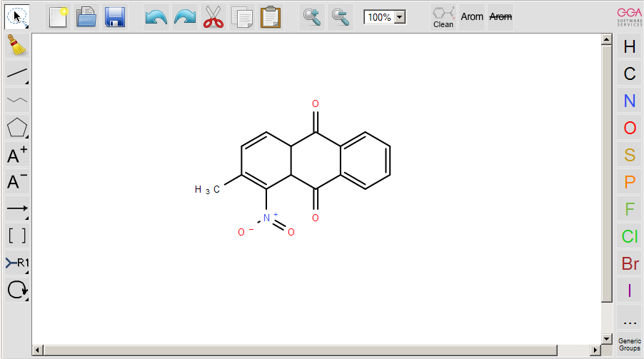Image resolution: width=644 pixels, height=359 pixels.
Task: Choose the carbon chain tool
Action: (x=17, y=100)
